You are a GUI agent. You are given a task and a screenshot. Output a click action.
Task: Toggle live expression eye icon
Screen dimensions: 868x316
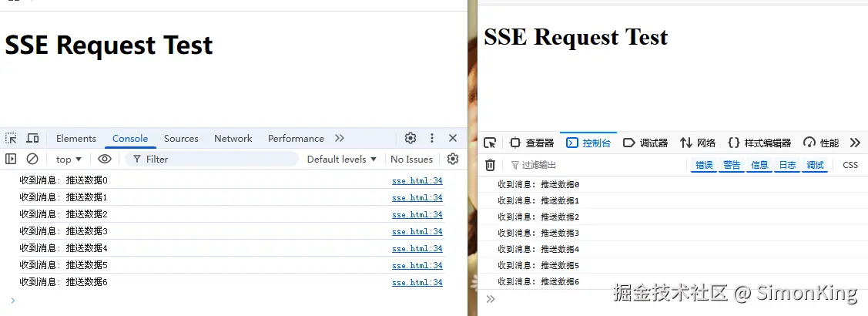105,159
